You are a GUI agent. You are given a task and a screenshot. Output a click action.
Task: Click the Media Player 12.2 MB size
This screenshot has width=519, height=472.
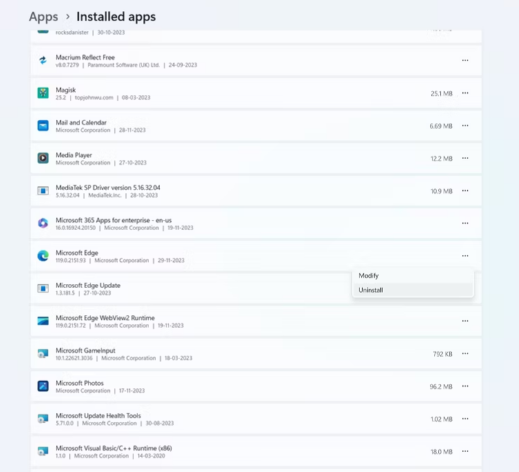pos(441,159)
